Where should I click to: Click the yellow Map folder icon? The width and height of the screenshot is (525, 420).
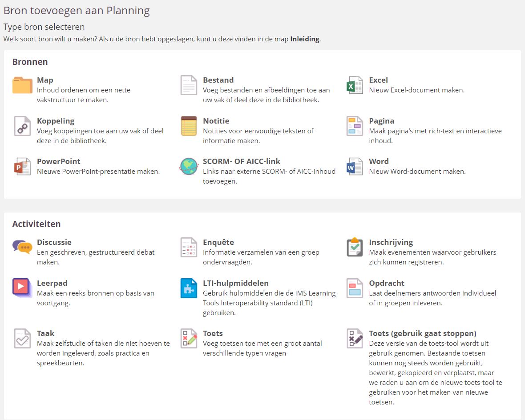coord(22,85)
